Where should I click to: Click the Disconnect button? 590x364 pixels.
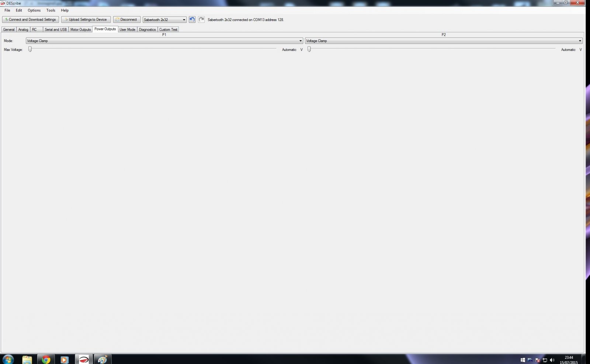(127, 20)
